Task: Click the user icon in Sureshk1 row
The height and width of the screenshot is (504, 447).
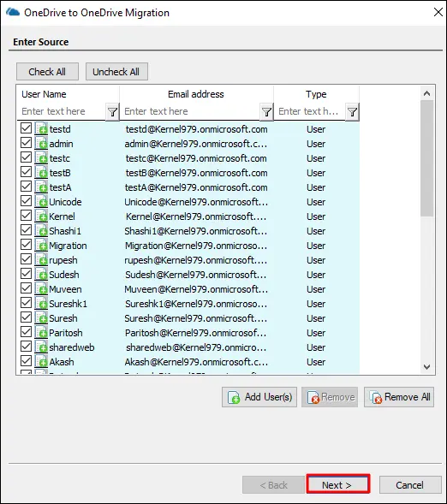Action: click(41, 303)
